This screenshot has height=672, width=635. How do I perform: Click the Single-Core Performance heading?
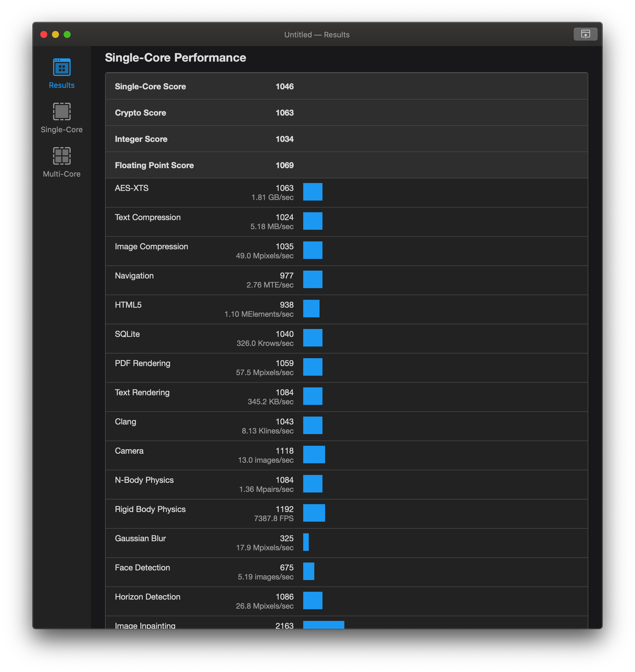click(175, 58)
